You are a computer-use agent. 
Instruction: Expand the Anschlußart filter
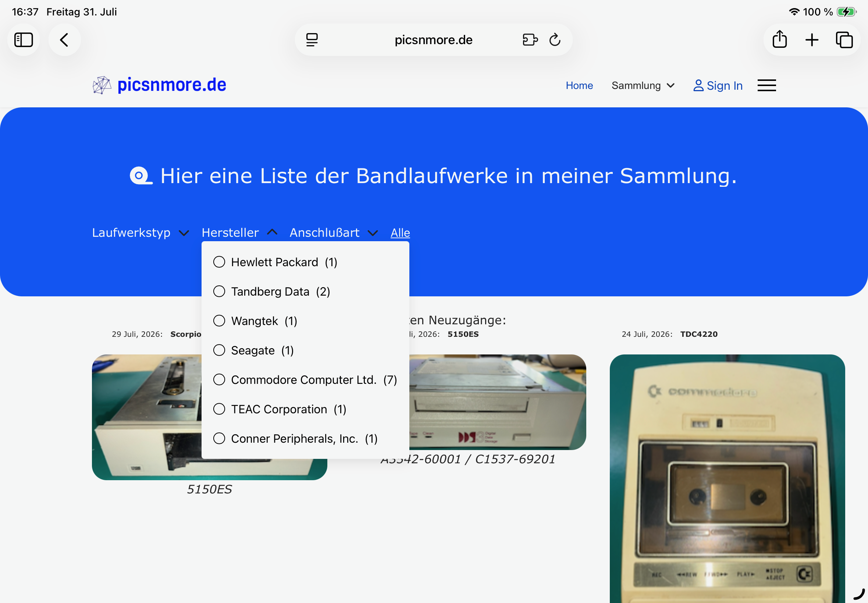tap(334, 232)
